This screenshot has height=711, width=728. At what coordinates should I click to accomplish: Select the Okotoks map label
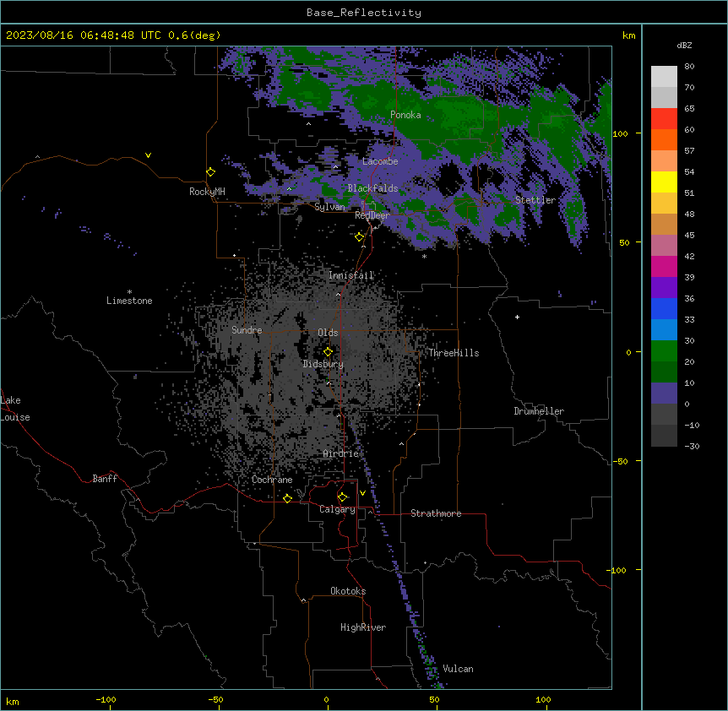[x=348, y=591]
